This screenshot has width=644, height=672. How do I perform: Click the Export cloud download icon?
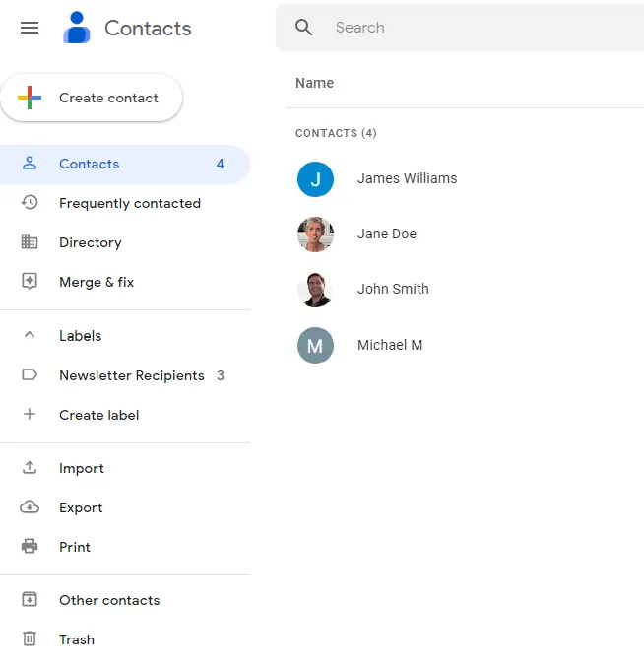tap(30, 507)
